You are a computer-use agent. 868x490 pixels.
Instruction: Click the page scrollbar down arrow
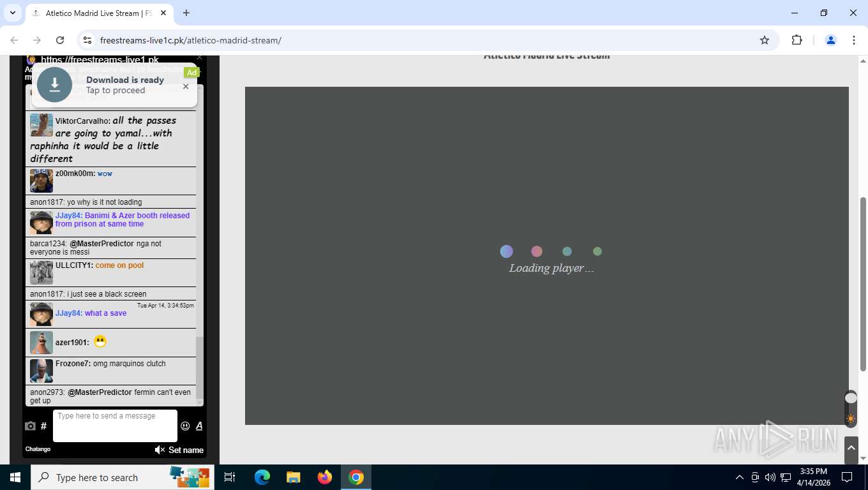coord(863,459)
